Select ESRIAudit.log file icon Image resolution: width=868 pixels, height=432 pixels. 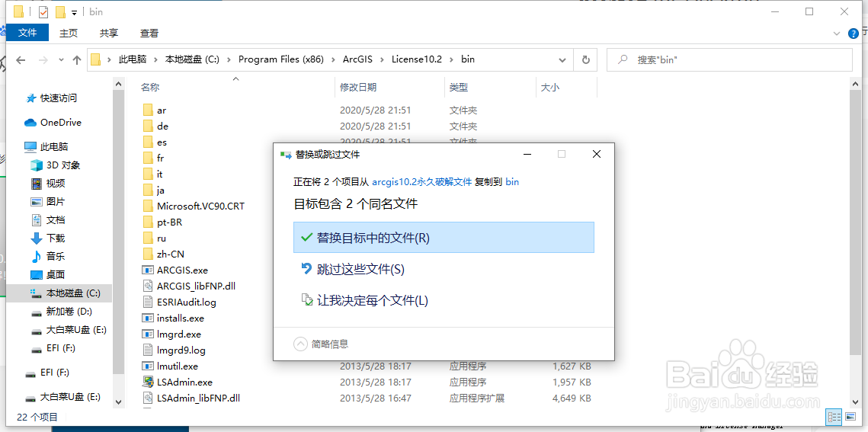click(x=147, y=302)
